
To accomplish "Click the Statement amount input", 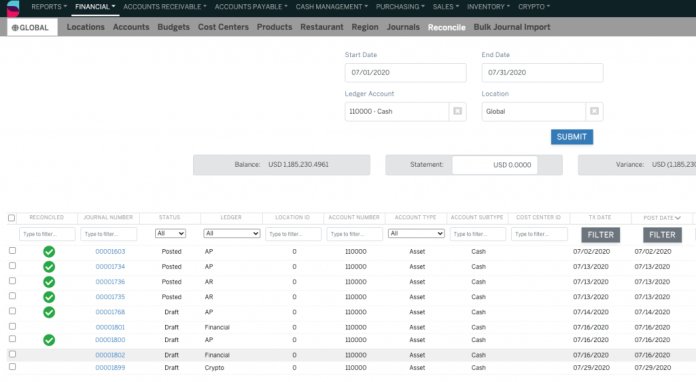I will click(494, 165).
